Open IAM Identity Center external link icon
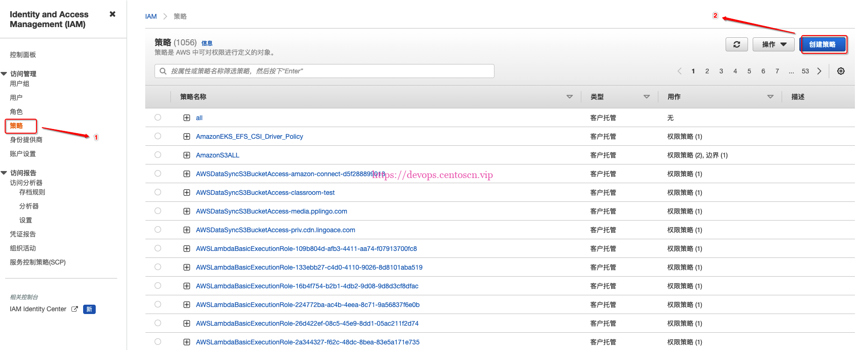The image size is (868, 350). tap(74, 309)
